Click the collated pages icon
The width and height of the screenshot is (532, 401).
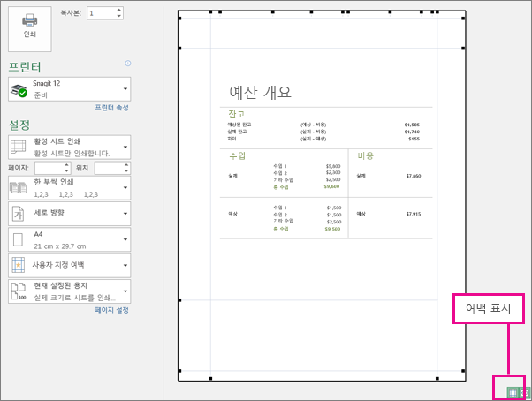coord(19,188)
